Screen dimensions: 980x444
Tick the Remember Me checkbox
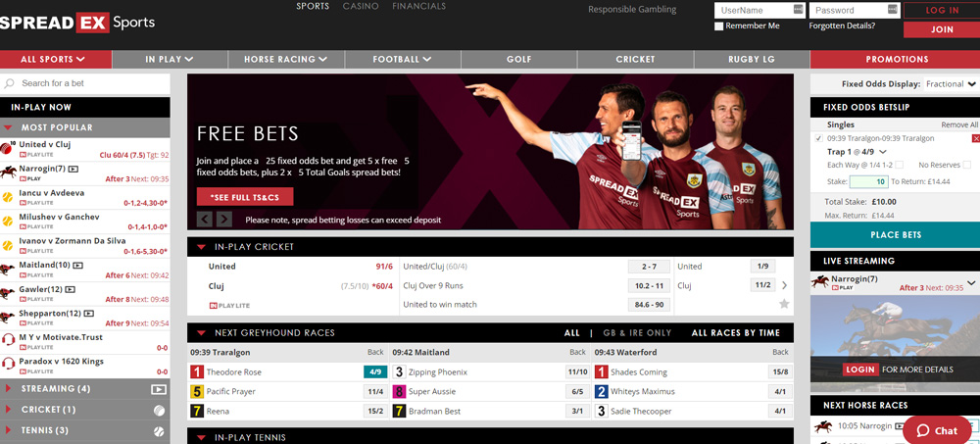(x=718, y=26)
